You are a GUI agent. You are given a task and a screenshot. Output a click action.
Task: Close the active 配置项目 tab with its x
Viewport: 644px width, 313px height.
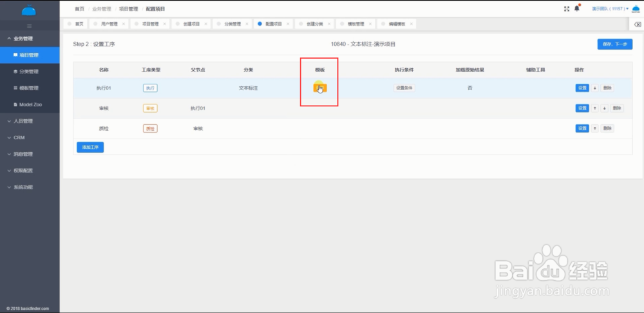[x=287, y=24]
